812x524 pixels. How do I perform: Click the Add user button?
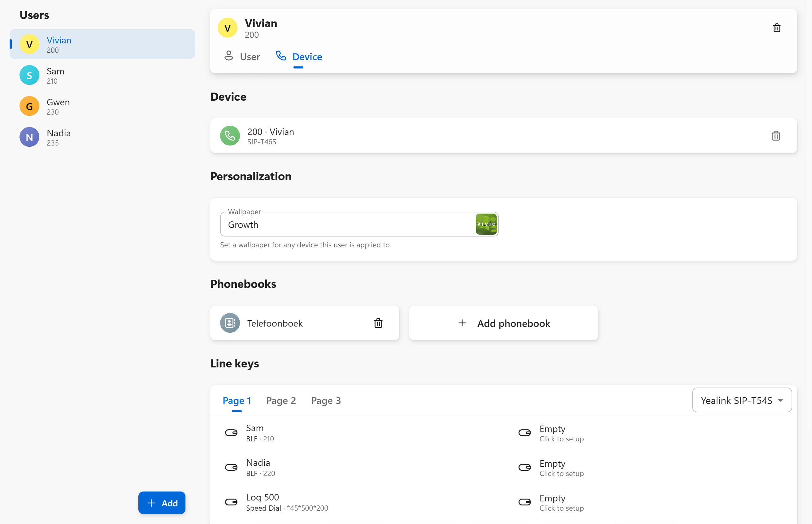pos(162,503)
